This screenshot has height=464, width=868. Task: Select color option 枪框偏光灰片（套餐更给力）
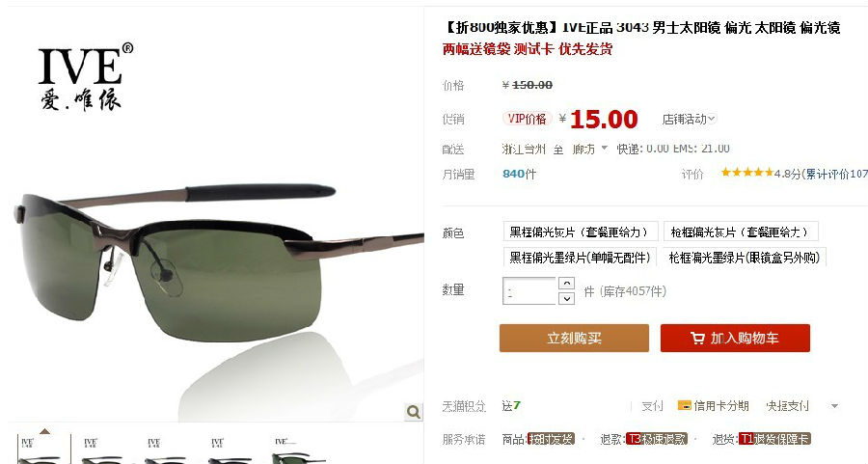[741, 232]
